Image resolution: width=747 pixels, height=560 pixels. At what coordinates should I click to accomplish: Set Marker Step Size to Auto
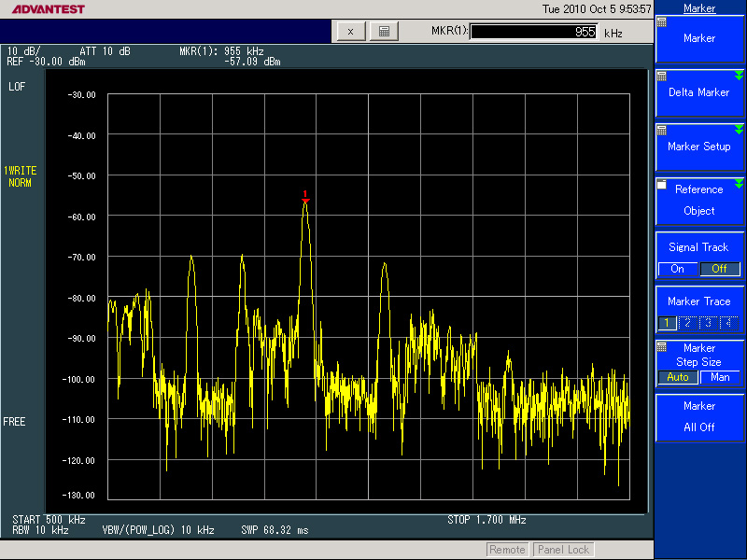678,377
